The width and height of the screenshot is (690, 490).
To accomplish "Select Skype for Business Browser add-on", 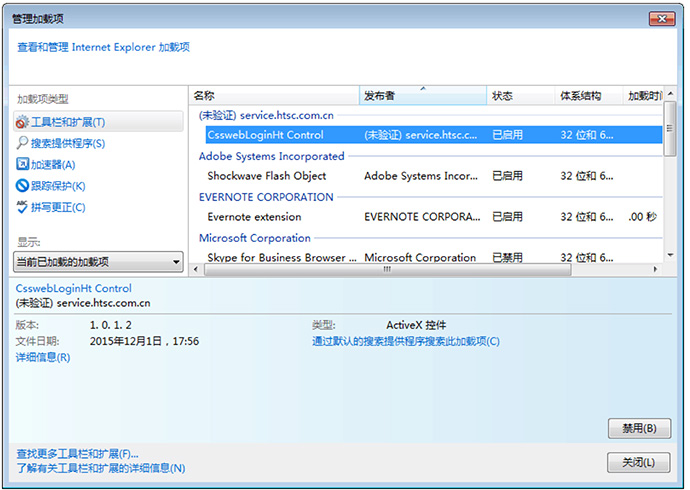I will coord(280,257).
